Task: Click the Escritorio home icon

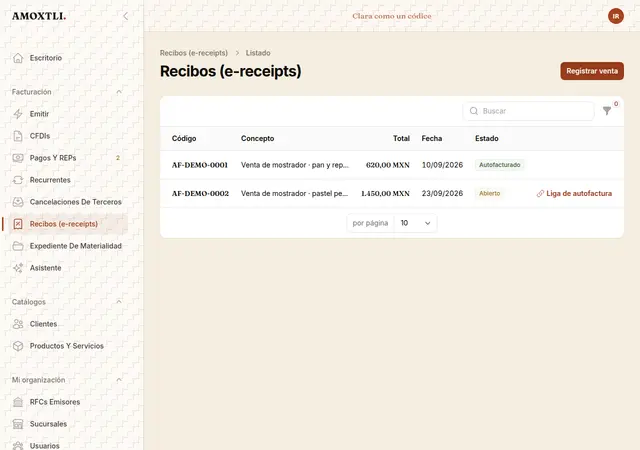Action: pyautogui.click(x=18, y=58)
